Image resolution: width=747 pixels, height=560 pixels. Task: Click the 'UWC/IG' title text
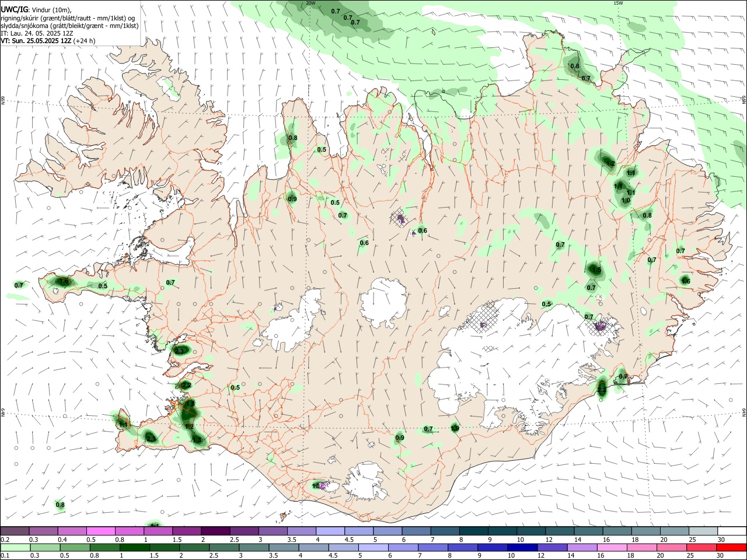14,10
